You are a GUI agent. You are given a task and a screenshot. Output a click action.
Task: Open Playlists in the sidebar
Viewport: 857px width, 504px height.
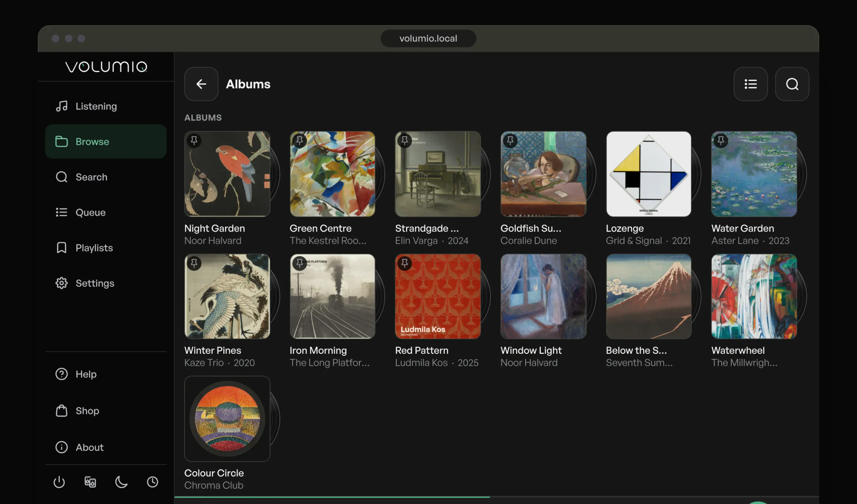[x=106, y=248]
